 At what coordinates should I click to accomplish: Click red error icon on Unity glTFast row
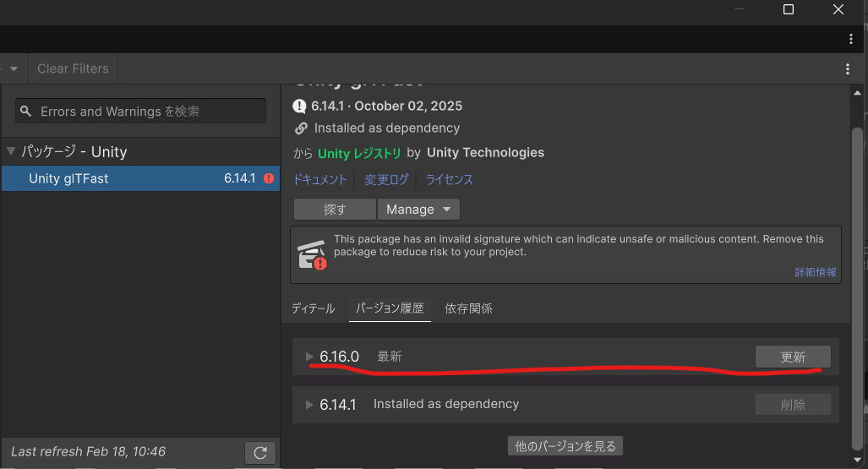click(x=269, y=178)
